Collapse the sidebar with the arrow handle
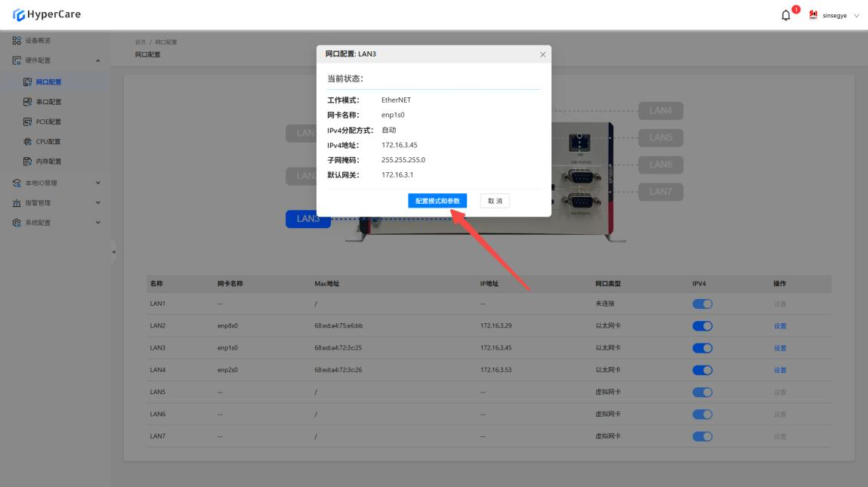This screenshot has height=487, width=868. pyautogui.click(x=113, y=251)
